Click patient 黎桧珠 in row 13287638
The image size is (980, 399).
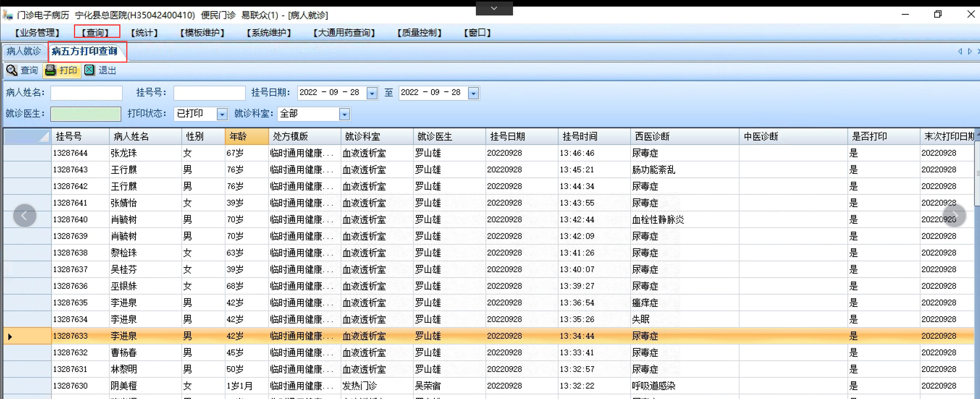click(124, 253)
